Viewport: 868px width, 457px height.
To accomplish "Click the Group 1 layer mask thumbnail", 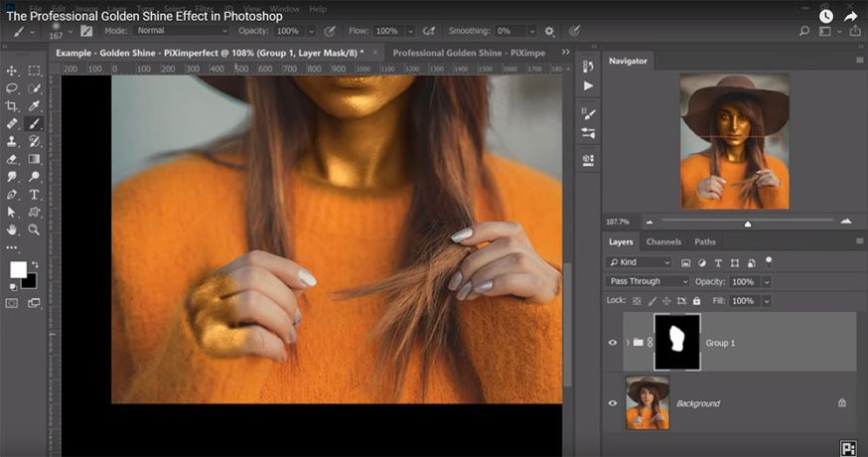I will click(677, 343).
